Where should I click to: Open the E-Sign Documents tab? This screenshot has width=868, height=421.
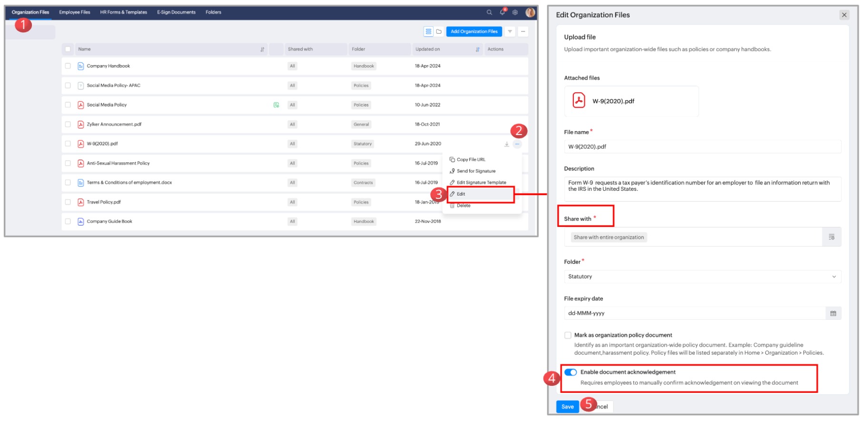click(x=177, y=12)
